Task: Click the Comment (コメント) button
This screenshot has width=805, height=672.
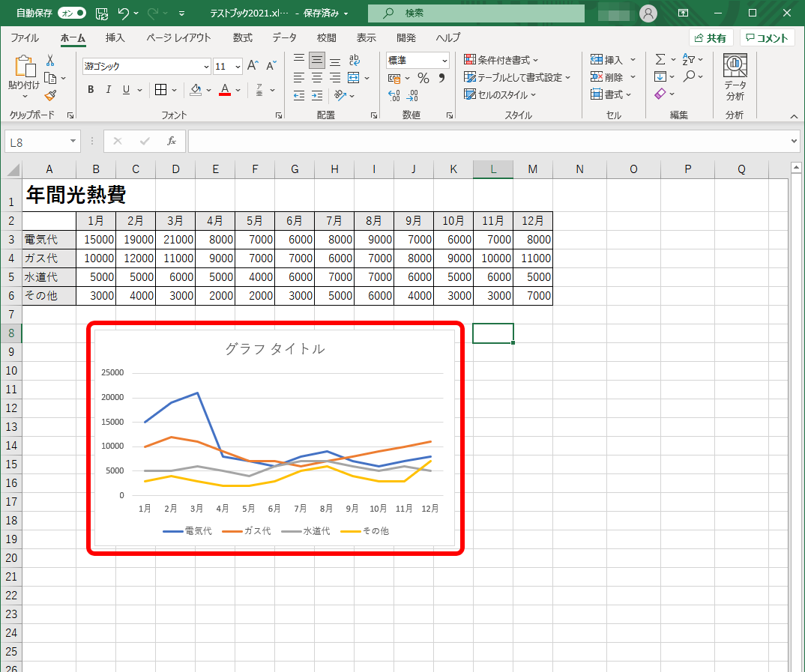Action: 767,38
